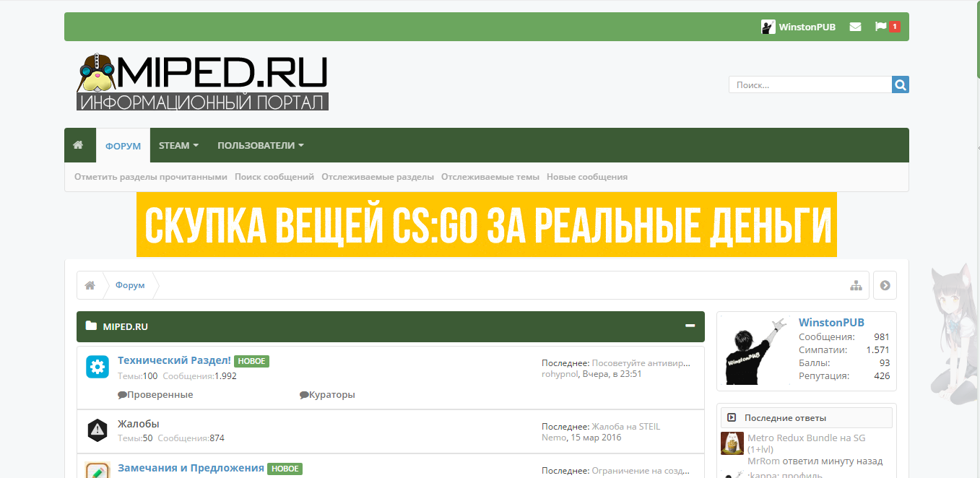This screenshot has width=980, height=478.
Task: Open Metro Redux Bundle на SG thread
Action: point(806,443)
